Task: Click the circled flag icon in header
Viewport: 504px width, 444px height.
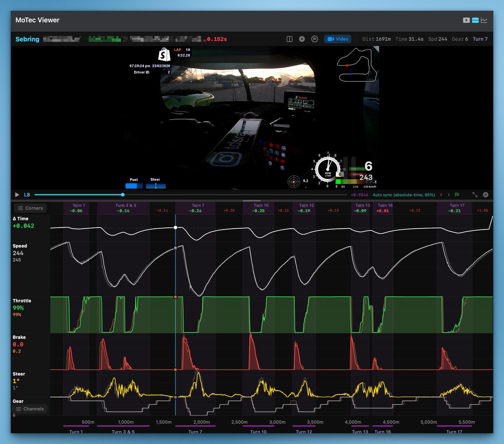Action: [x=315, y=39]
